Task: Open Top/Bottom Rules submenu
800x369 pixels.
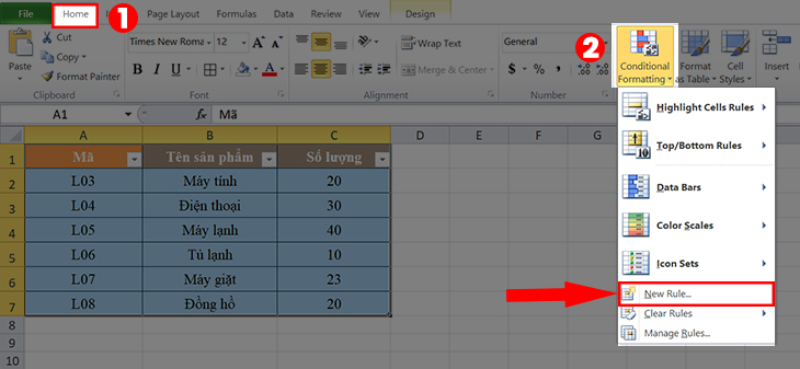Action: point(696,145)
